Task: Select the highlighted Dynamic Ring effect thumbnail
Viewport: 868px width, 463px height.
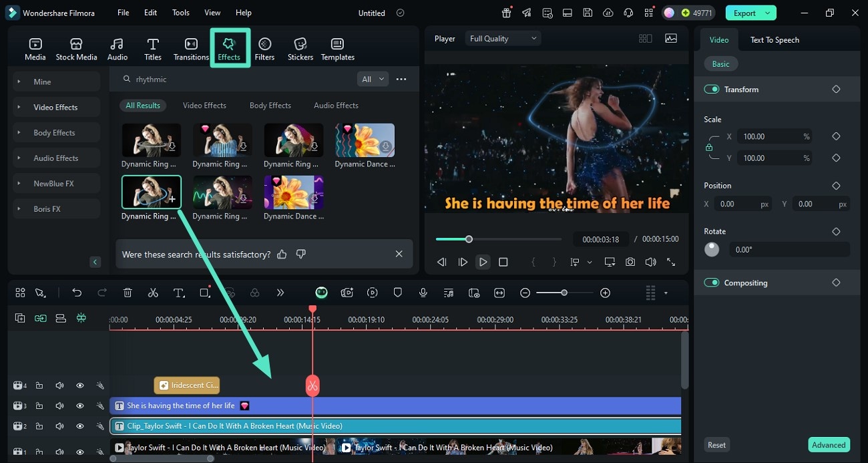Action: click(x=151, y=192)
